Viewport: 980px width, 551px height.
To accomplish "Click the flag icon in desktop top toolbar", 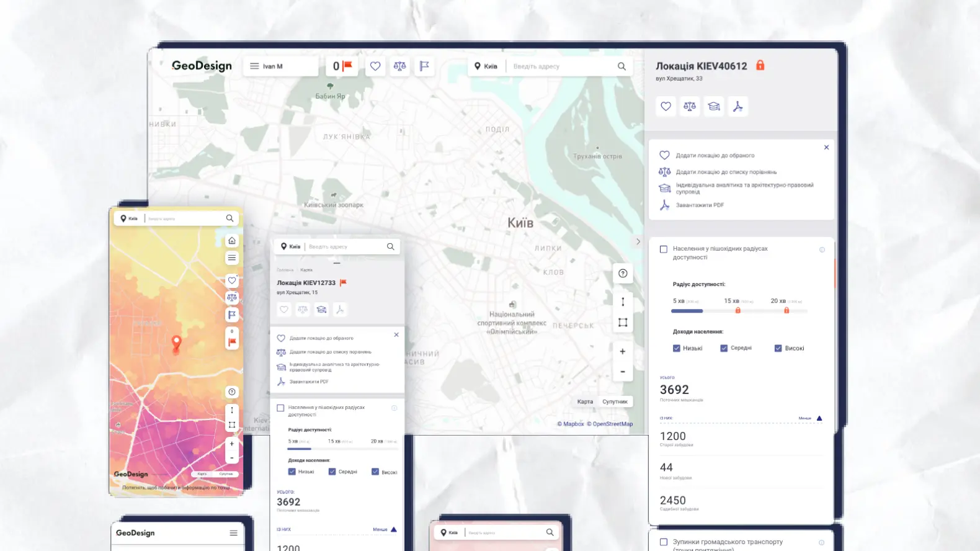I will [x=424, y=66].
